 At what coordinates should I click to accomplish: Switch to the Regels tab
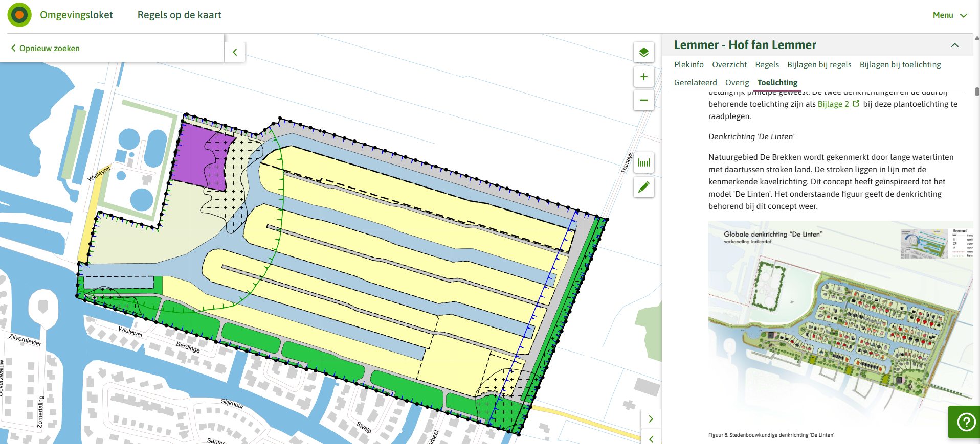[767, 65]
